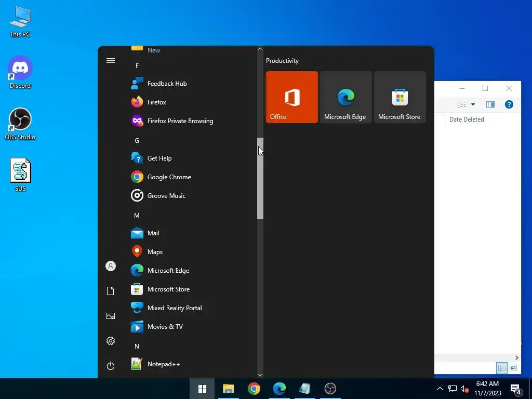532x399 pixels.
Task: Launch Notepad++ from the app list
Action: tap(192, 364)
